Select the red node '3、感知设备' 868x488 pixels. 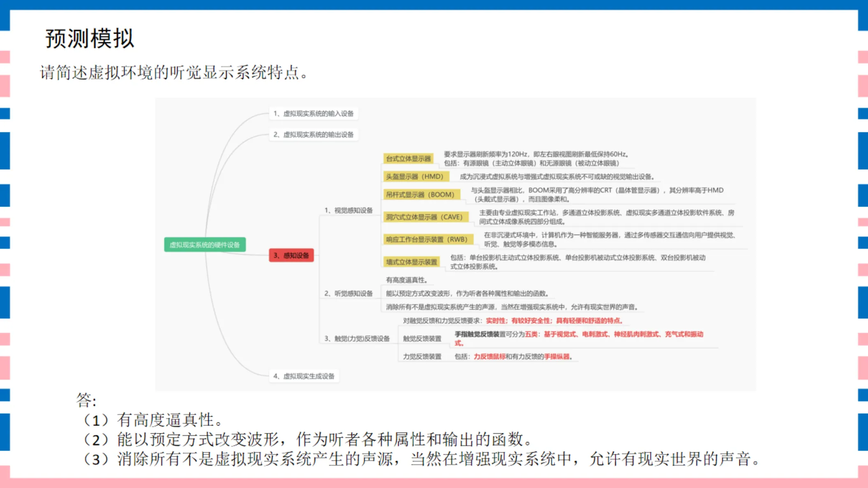(x=291, y=256)
